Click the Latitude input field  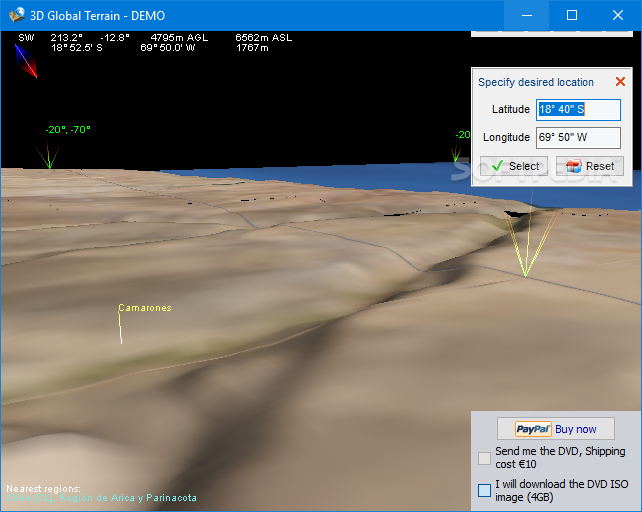[578, 110]
